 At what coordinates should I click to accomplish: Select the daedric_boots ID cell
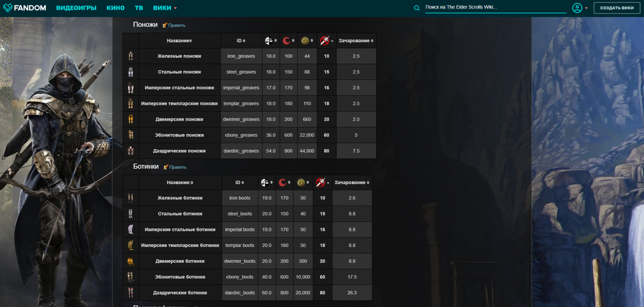pos(240,292)
